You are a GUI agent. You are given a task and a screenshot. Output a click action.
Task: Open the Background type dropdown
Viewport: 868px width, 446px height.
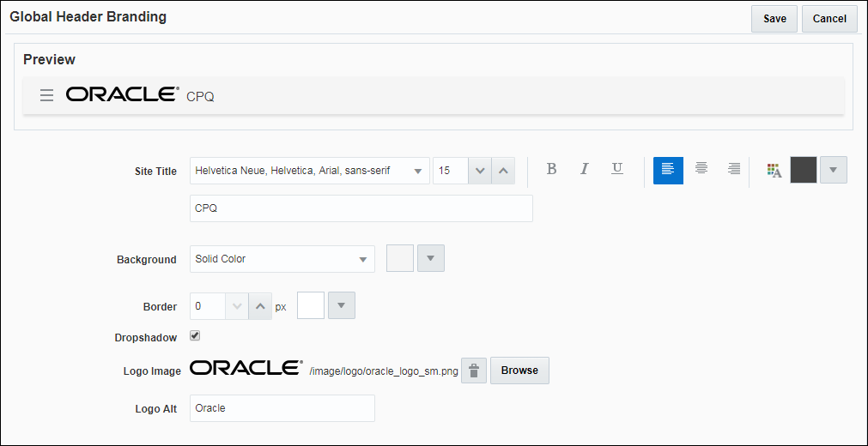282,259
